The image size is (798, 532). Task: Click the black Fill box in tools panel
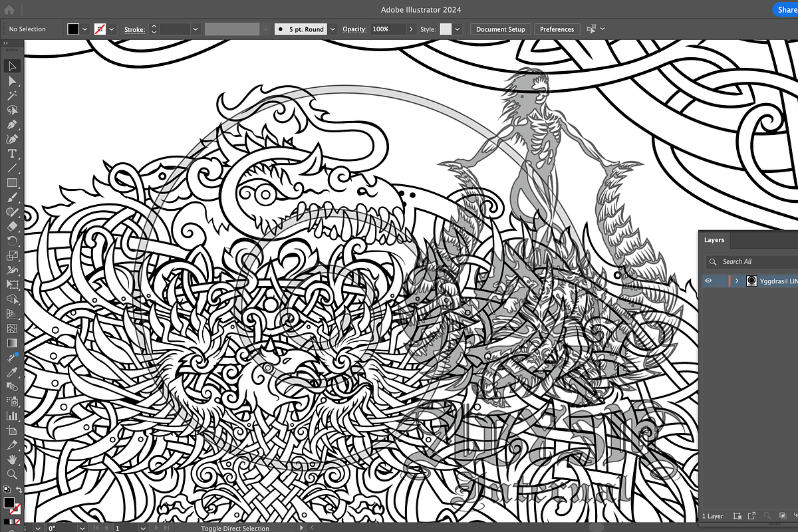click(9, 503)
